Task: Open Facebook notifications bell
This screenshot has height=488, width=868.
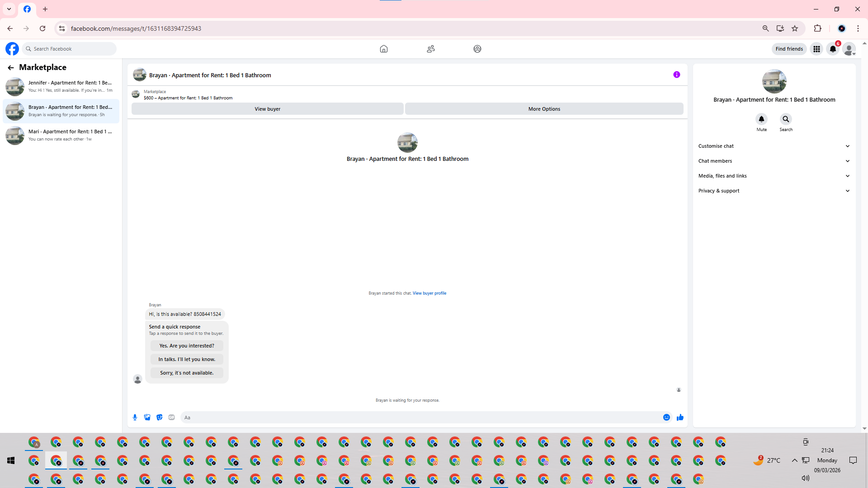Action: pos(833,49)
